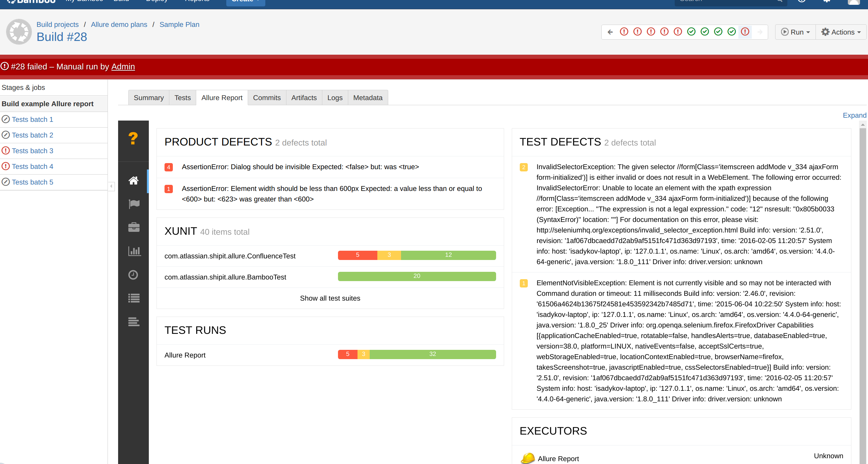The width and height of the screenshot is (868, 464).
Task: Open the Logs tab
Action: pyautogui.click(x=334, y=98)
